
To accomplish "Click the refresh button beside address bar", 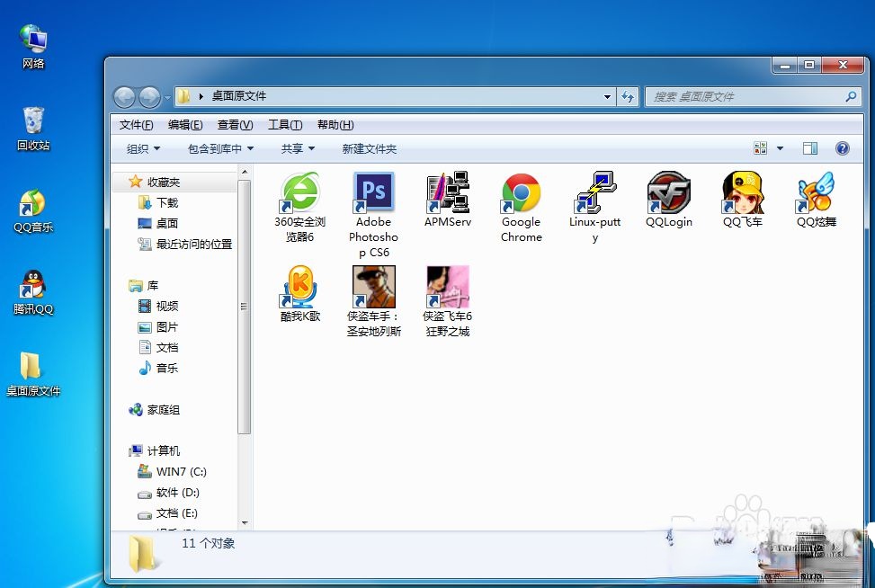I will point(628,97).
